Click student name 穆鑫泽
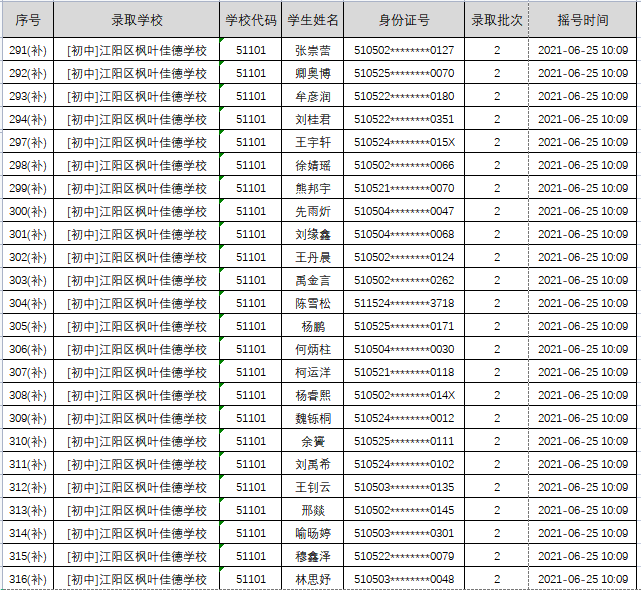Image resolution: width=641 pixels, height=590 pixels. tap(313, 556)
